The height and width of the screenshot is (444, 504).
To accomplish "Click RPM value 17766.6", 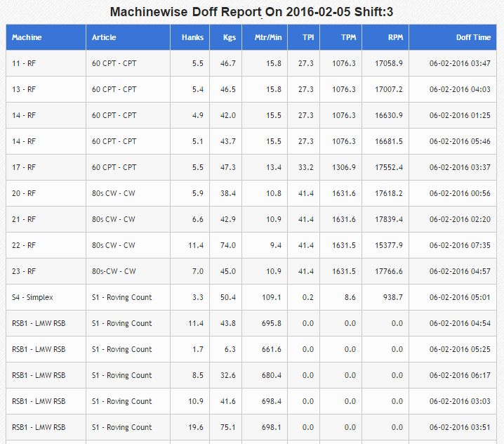I will click(389, 271).
